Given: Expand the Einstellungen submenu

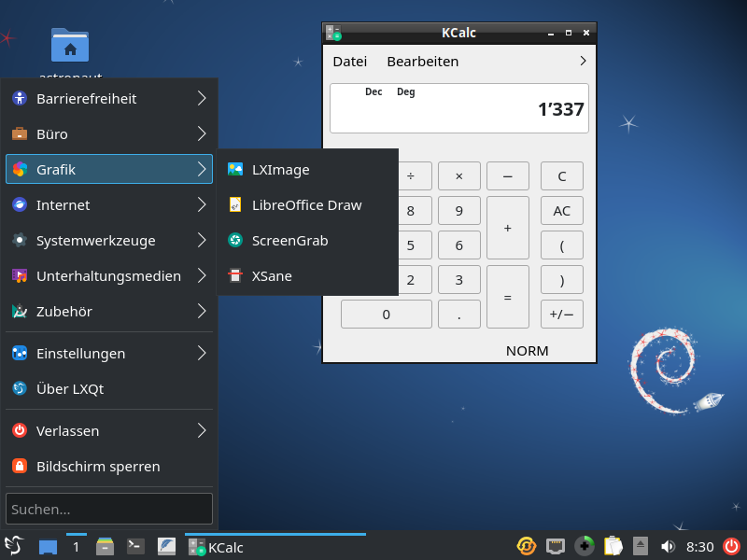Looking at the screenshot, I should coord(109,354).
